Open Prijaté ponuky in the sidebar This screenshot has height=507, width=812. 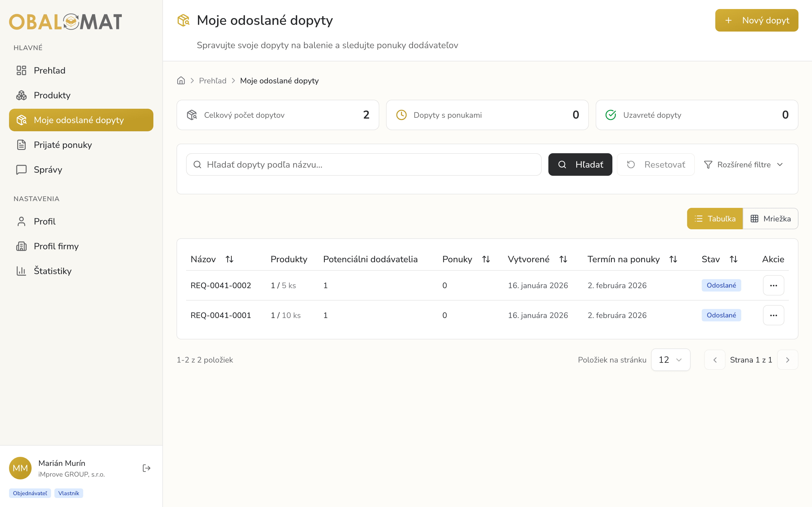click(x=63, y=145)
